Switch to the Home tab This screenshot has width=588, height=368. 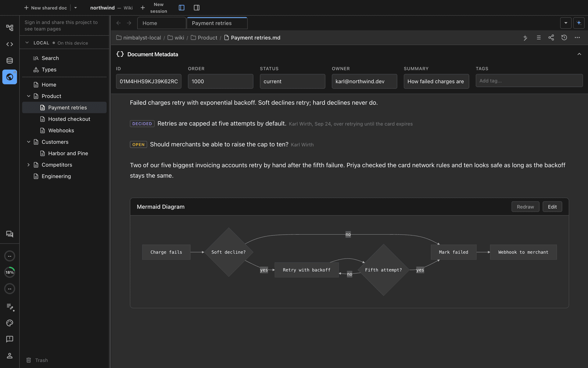click(162, 23)
